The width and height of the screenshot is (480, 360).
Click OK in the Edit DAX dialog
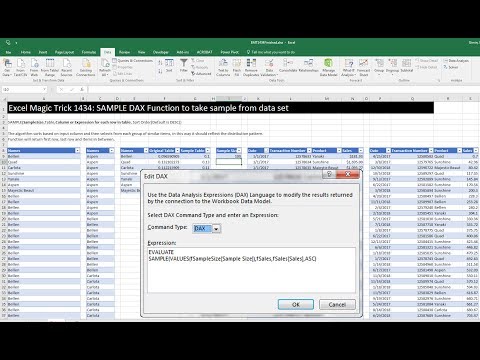coord(296,304)
